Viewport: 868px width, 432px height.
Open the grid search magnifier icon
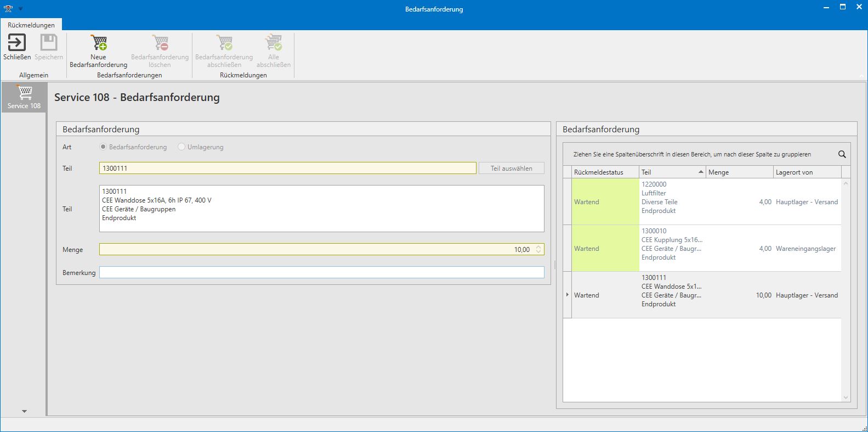click(x=842, y=154)
